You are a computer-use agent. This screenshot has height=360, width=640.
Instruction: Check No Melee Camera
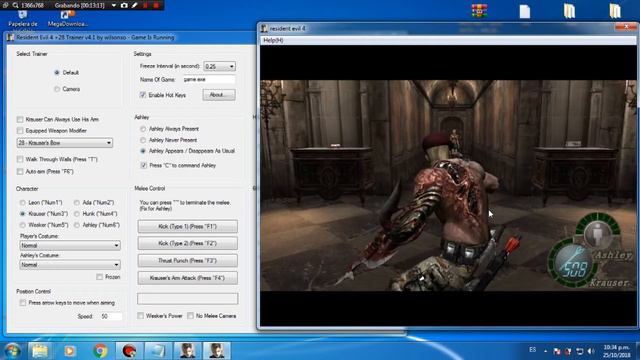point(191,316)
